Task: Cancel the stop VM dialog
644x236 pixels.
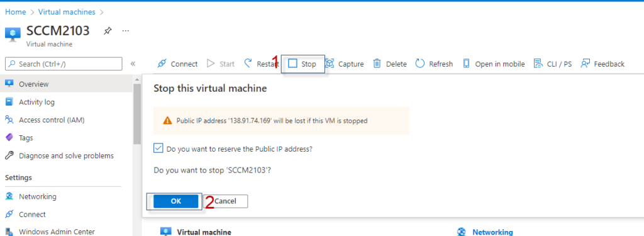Action: pyautogui.click(x=225, y=201)
